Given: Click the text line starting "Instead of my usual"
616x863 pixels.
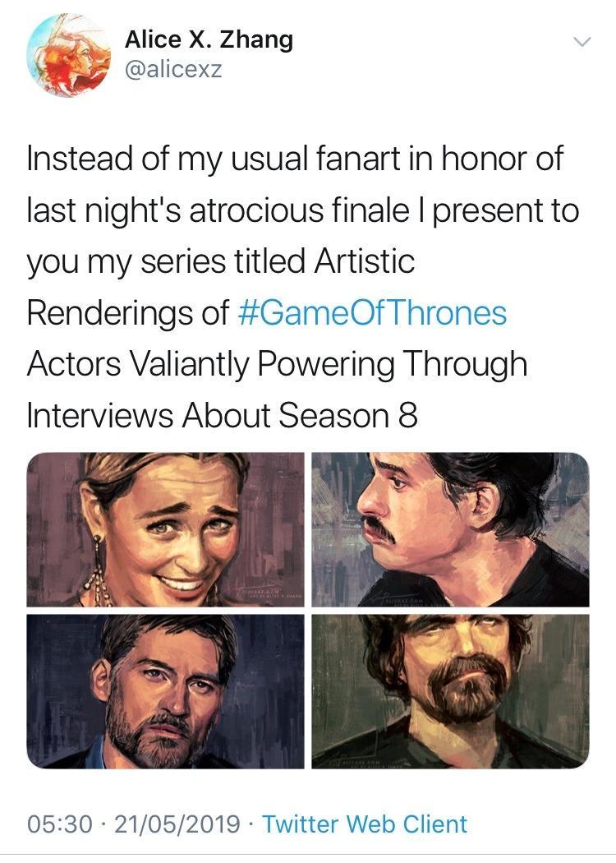Looking at the screenshot, I should (x=296, y=159).
